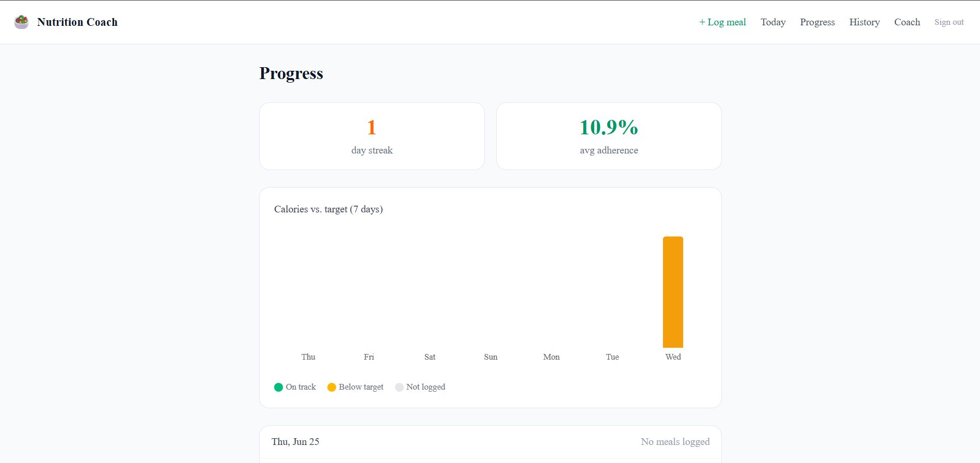This screenshot has height=463, width=980.
Task: Click the avg adherence card
Action: click(x=609, y=136)
